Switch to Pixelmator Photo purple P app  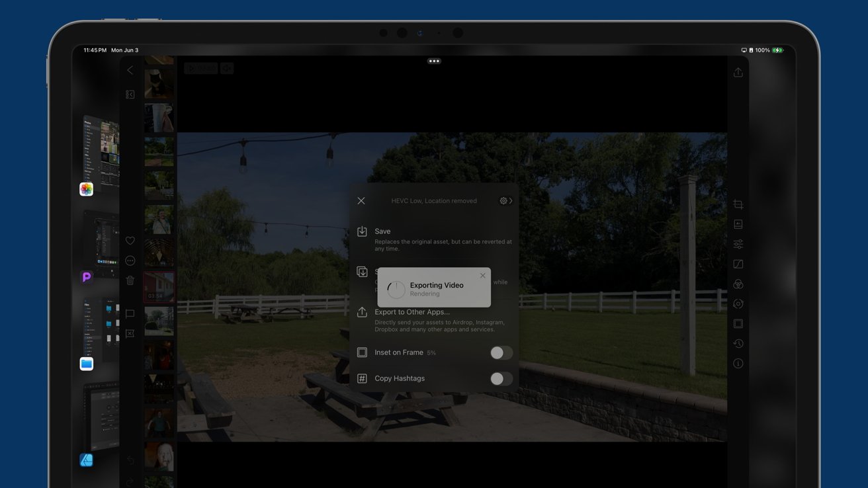(x=87, y=277)
